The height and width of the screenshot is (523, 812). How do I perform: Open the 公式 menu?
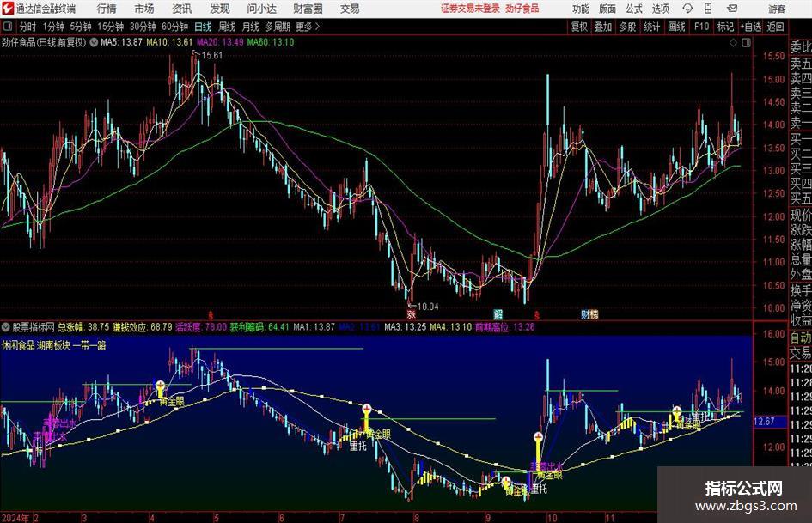(634, 9)
